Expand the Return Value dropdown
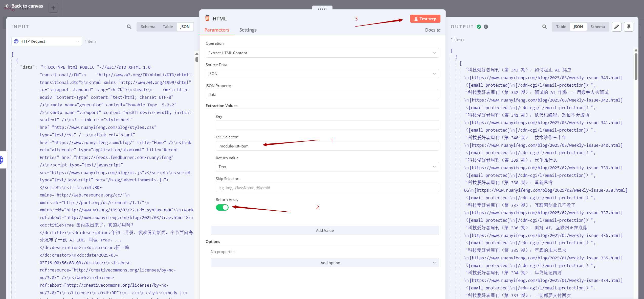Image resolution: width=644 pixels, height=299 pixels. click(x=327, y=167)
